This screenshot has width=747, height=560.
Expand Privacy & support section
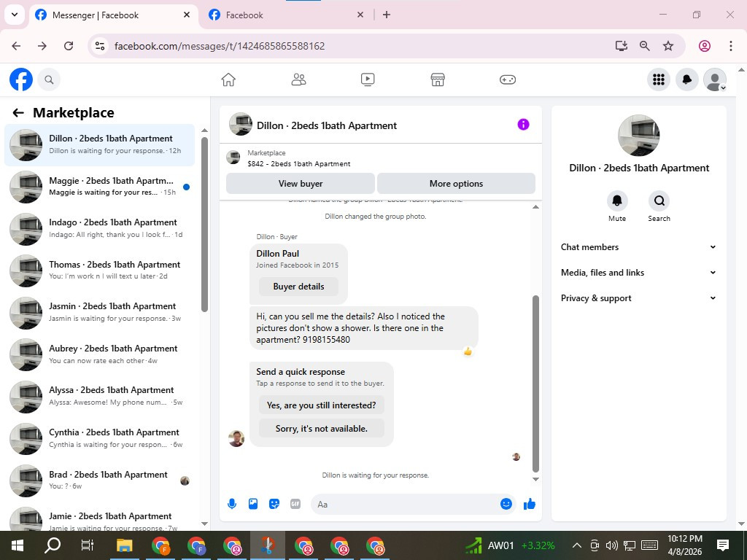coord(639,298)
